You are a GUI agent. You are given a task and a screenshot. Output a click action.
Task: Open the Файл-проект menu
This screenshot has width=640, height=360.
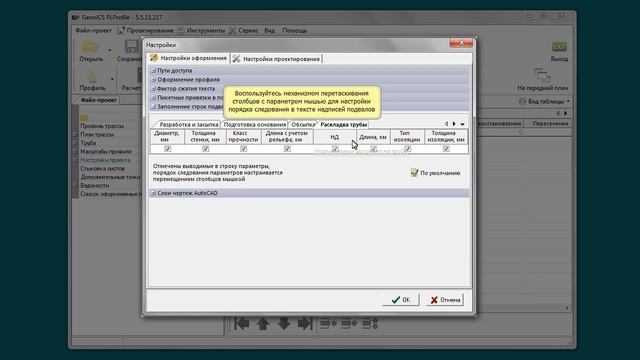[93, 30]
